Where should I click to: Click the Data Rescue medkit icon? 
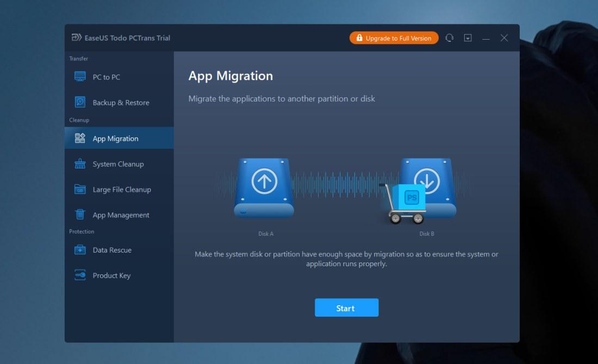point(80,250)
